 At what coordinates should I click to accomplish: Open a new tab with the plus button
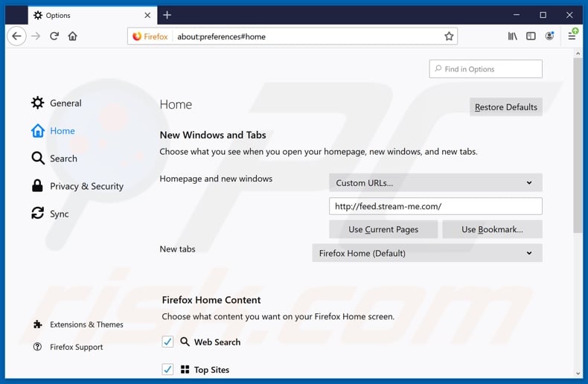(167, 15)
